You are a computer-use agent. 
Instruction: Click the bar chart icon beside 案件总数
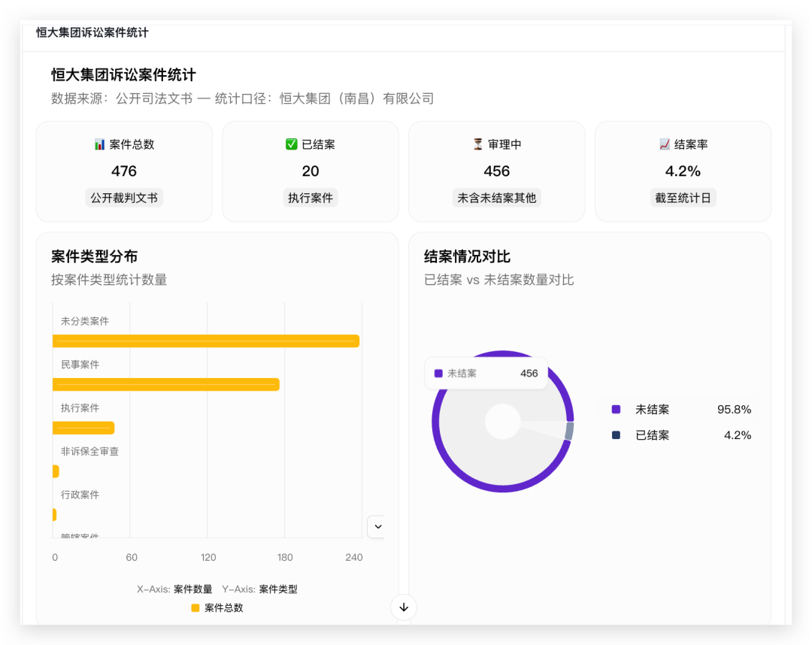(99, 144)
